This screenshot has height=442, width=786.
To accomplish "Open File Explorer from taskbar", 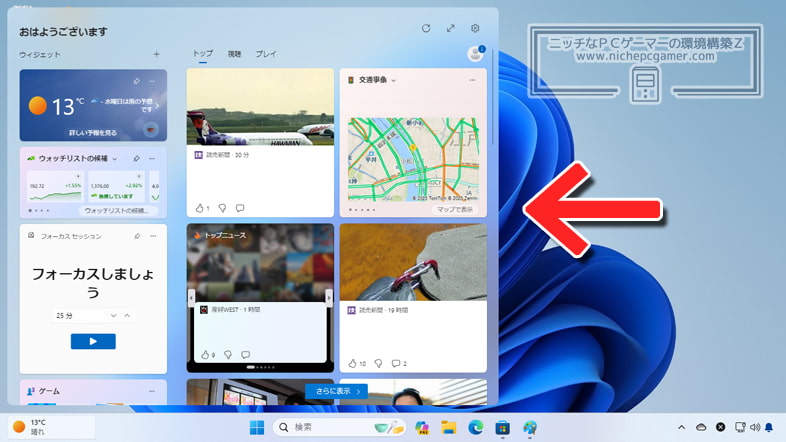I will (449, 427).
